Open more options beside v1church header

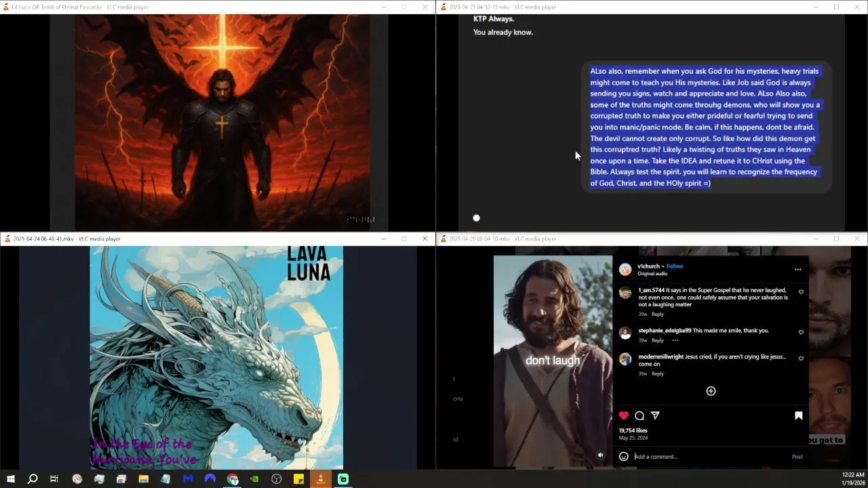[x=797, y=269]
